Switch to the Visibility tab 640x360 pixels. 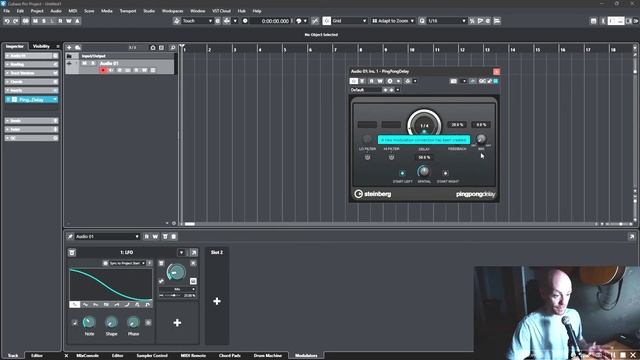(x=41, y=46)
